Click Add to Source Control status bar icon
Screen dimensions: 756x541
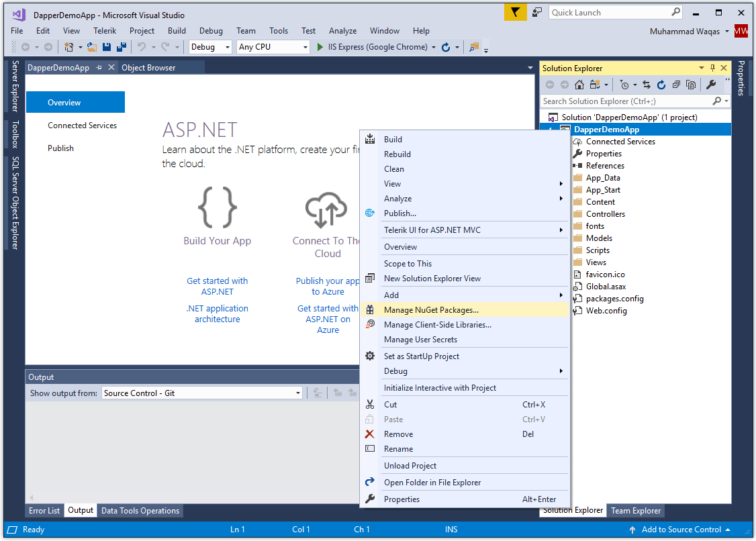[679, 530]
